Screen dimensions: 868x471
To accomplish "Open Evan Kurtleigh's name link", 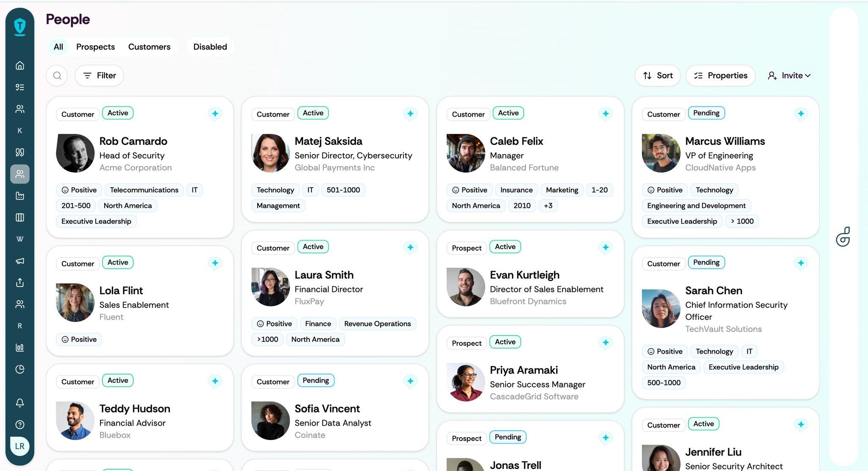I will (525, 275).
